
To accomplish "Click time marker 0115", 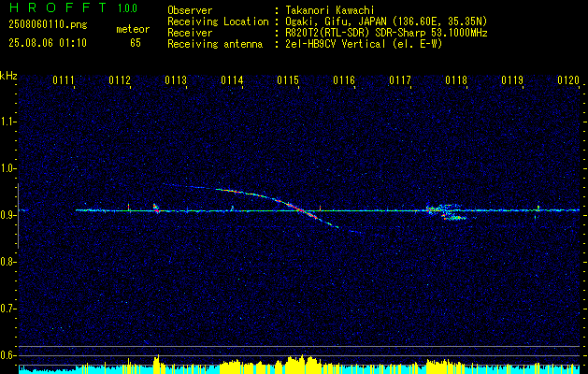I will [x=288, y=80].
